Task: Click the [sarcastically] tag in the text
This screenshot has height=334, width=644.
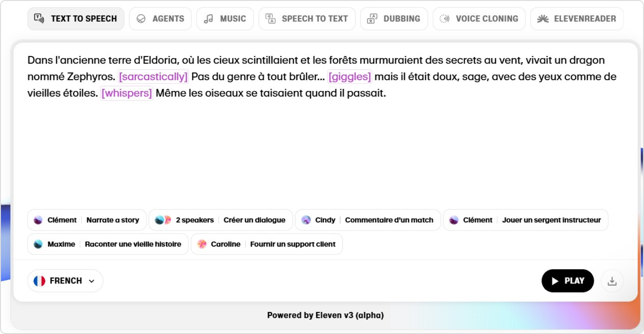Action: tap(153, 77)
